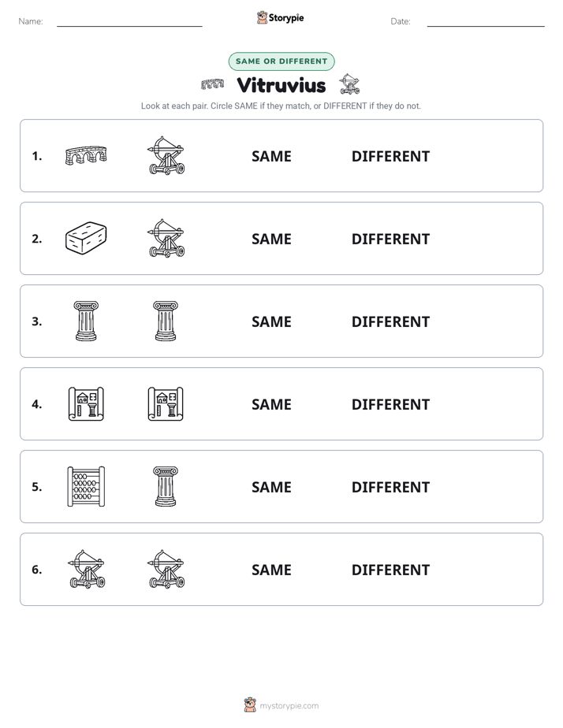The width and height of the screenshot is (563, 728).
Task: Click the SAME OR DIFFERENT badge
Action: pyautogui.click(x=281, y=61)
